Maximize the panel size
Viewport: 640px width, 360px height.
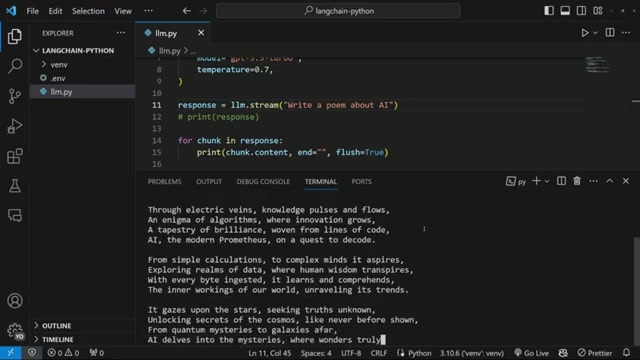pos(609,181)
